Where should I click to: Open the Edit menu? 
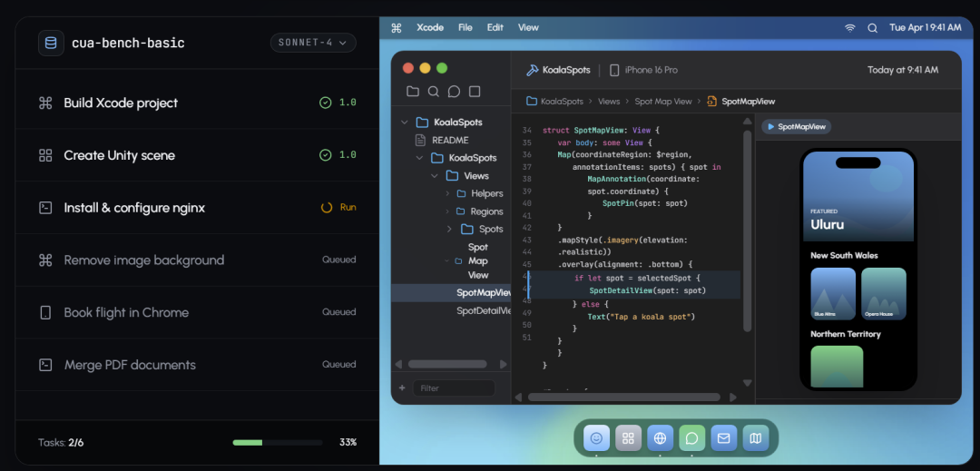click(x=495, y=27)
